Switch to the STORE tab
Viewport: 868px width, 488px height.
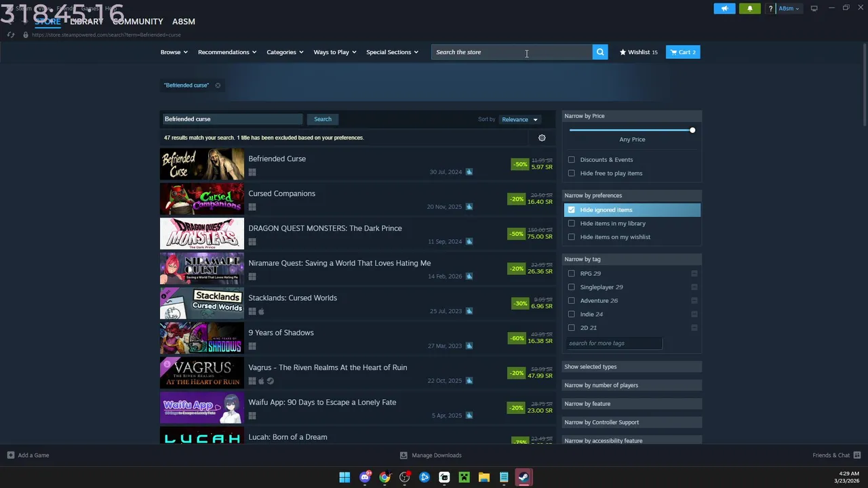click(x=47, y=22)
